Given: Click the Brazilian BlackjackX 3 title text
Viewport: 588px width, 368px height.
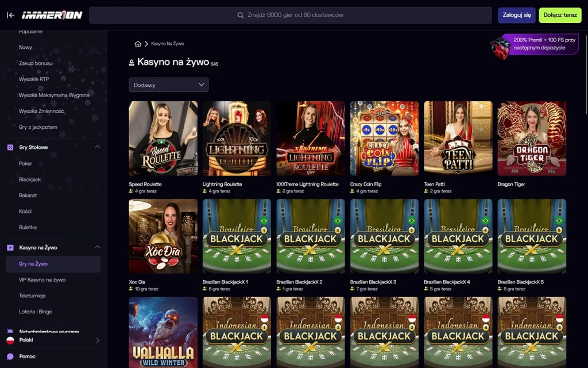Looking at the screenshot, I should pos(373,282).
